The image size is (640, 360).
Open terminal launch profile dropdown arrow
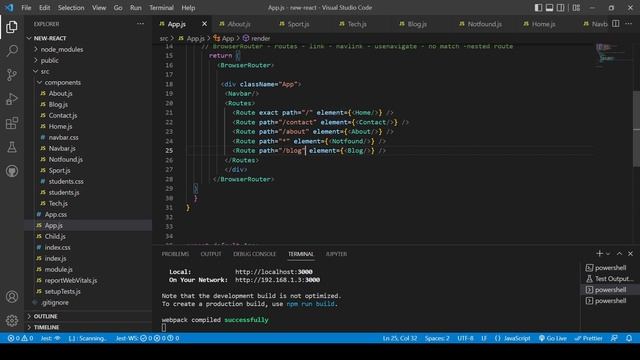coord(608,254)
